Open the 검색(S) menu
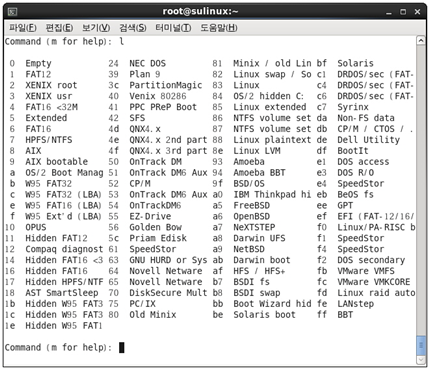 point(133,28)
